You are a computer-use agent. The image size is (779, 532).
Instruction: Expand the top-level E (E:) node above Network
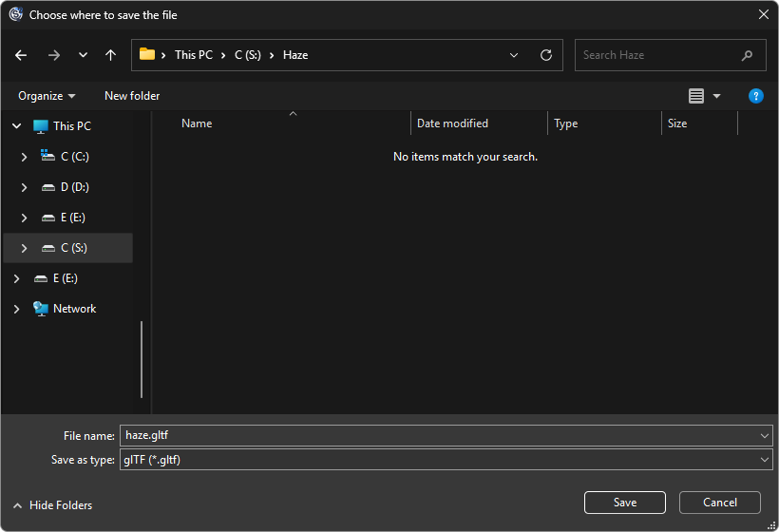[16, 278]
